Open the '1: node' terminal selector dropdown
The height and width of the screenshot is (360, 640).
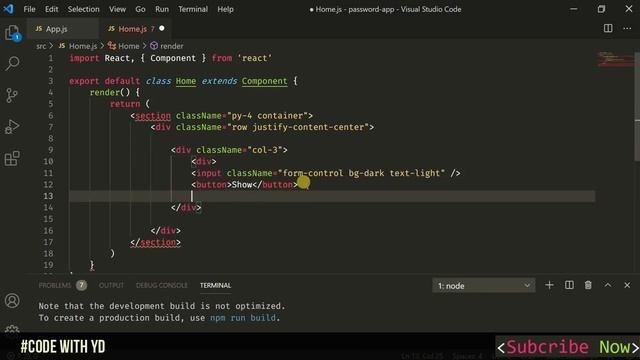pyautogui.click(x=484, y=286)
